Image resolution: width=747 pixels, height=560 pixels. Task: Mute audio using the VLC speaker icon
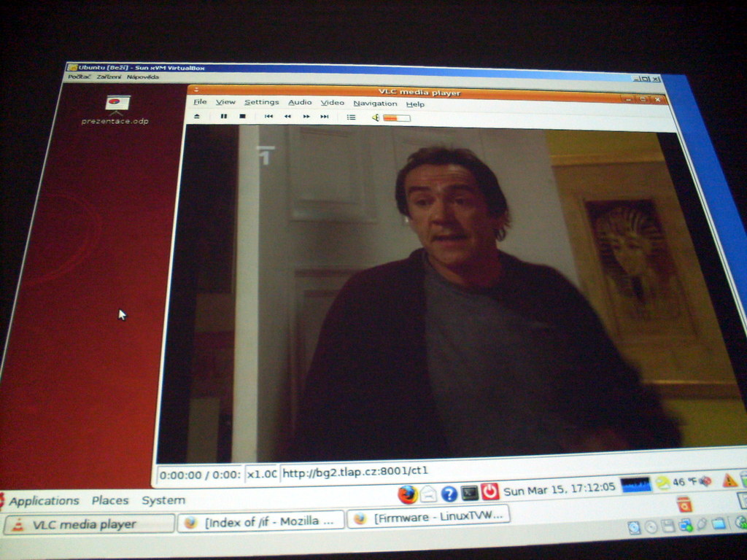point(376,117)
